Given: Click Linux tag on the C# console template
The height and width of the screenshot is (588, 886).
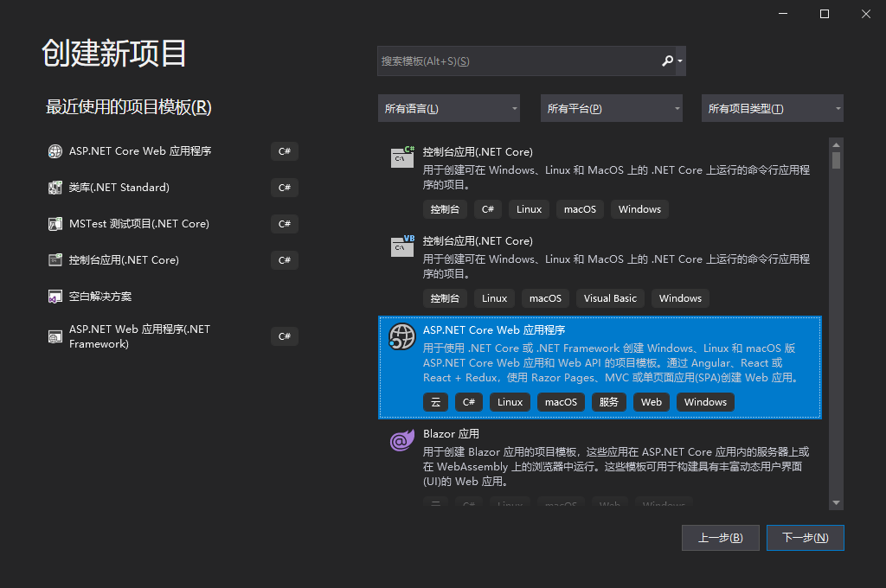Looking at the screenshot, I should [529, 209].
